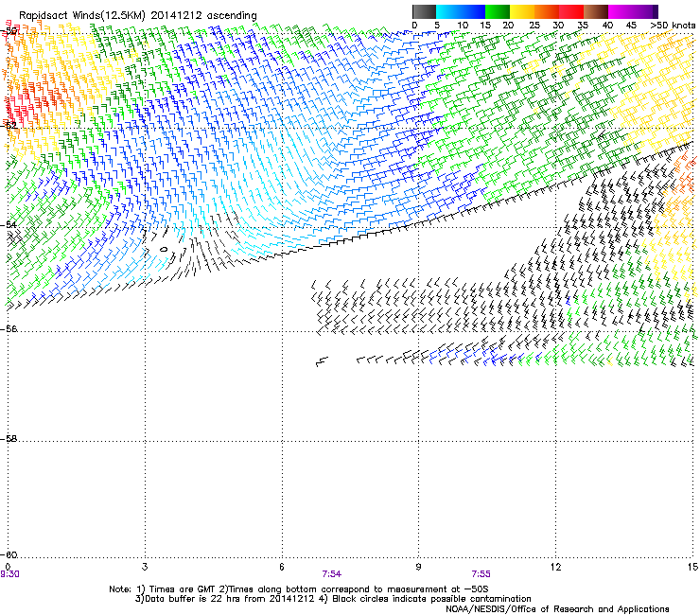This screenshot has height=615, width=700.
Task: Click the '9' longitude axis label
Action: (x=418, y=567)
